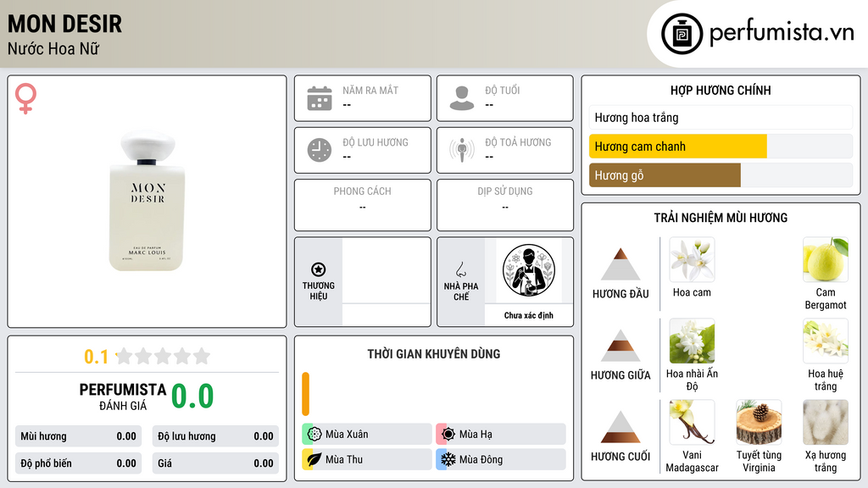Click the Độ phổ biến 0.00 score row
The width and height of the screenshot is (868, 488).
(x=79, y=463)
